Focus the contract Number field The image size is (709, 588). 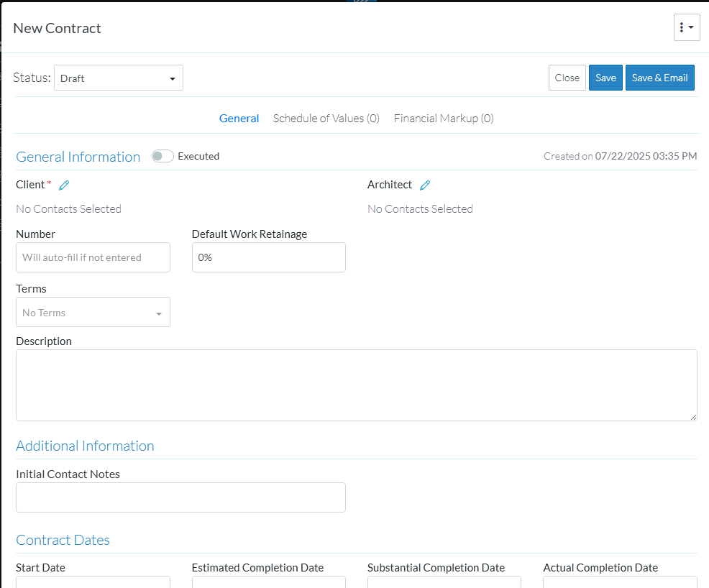click(93, 257)
